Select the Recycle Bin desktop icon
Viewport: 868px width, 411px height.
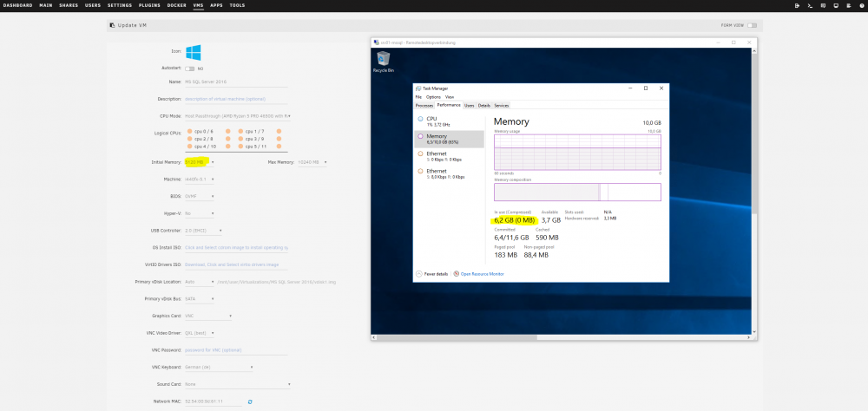[x=383, y=62]
